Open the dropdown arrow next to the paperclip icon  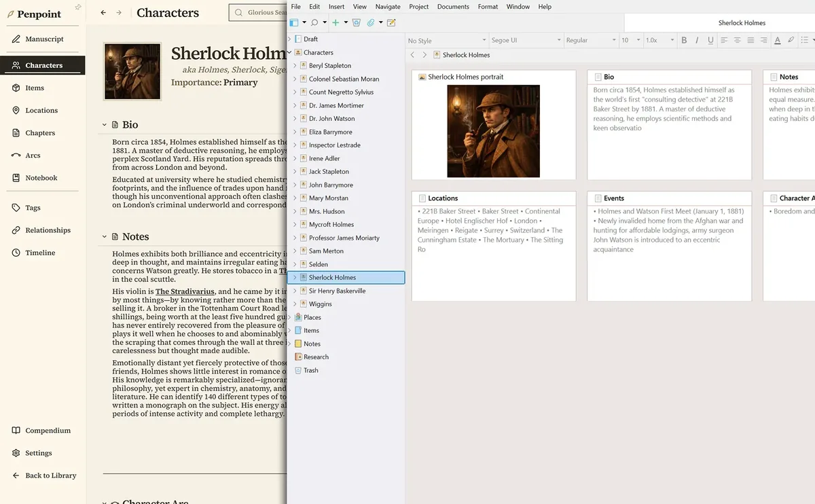coord(380,22)
